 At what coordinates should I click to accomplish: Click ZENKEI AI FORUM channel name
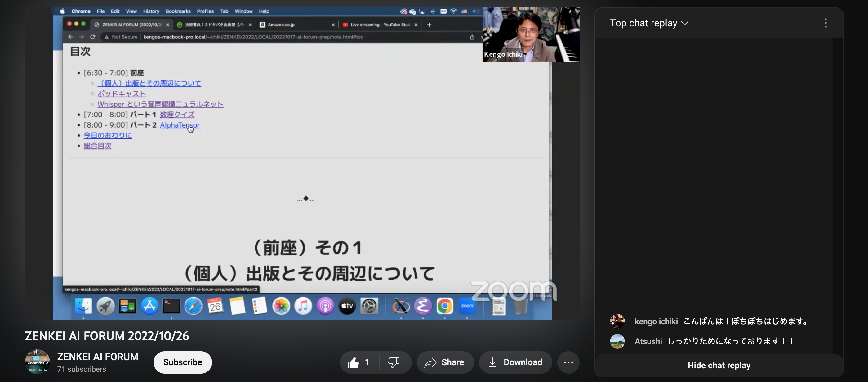pos(98,357)
